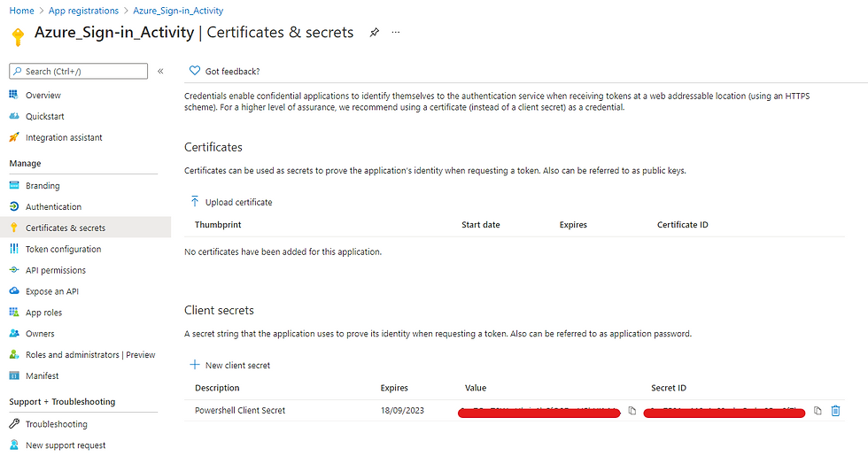Open the Authentication page
The height and width of the screenshot is (464, 868).
(x=53, y=206)
